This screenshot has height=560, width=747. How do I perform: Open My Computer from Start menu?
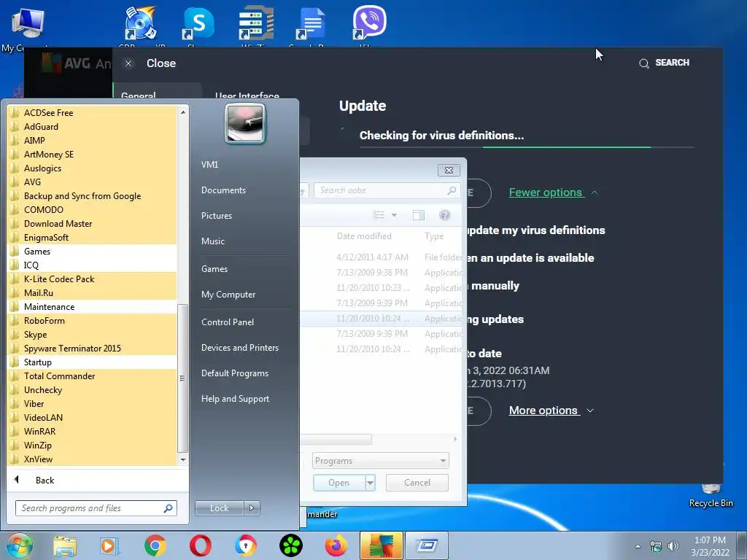pyautogui.click(x=228, y=295)
